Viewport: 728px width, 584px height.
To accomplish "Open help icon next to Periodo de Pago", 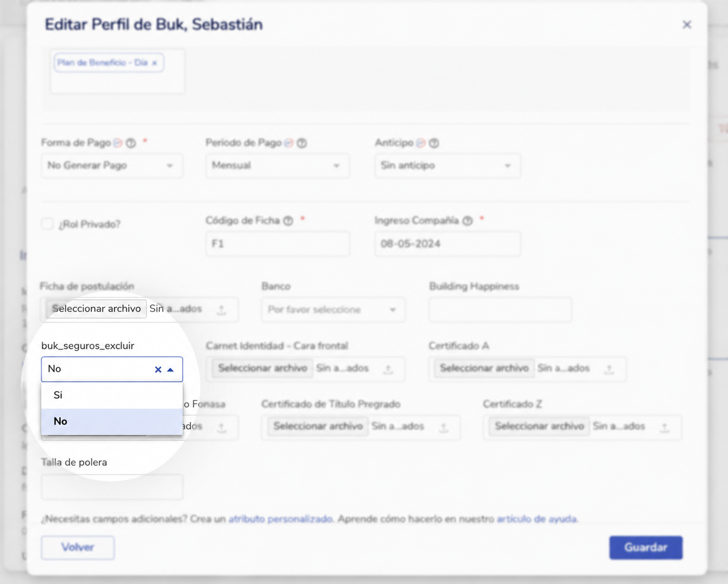I will (x=301, y=142).
